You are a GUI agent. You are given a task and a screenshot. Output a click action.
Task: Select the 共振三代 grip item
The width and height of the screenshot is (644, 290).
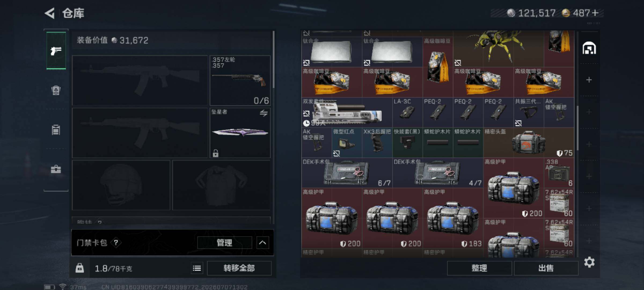pyautogui.click(x=529, y=113)
